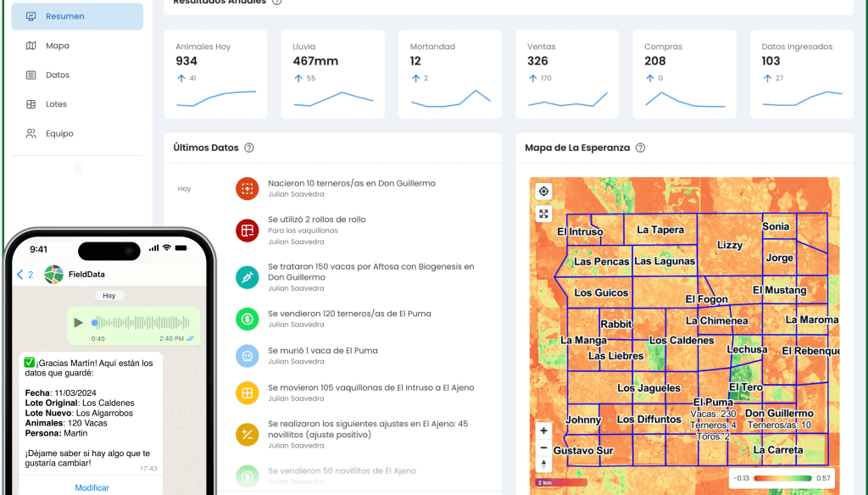Tap the phone's Wi-Fi status icon
The image size is (868, 495).
167,248
